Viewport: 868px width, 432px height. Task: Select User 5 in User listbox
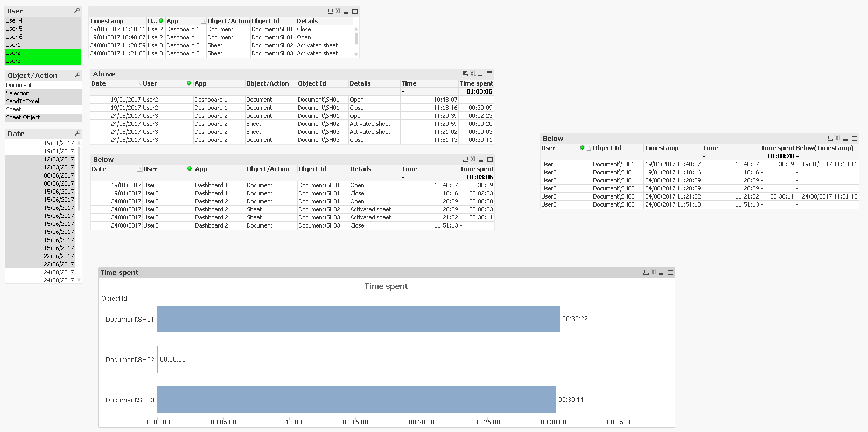point(43,29)
